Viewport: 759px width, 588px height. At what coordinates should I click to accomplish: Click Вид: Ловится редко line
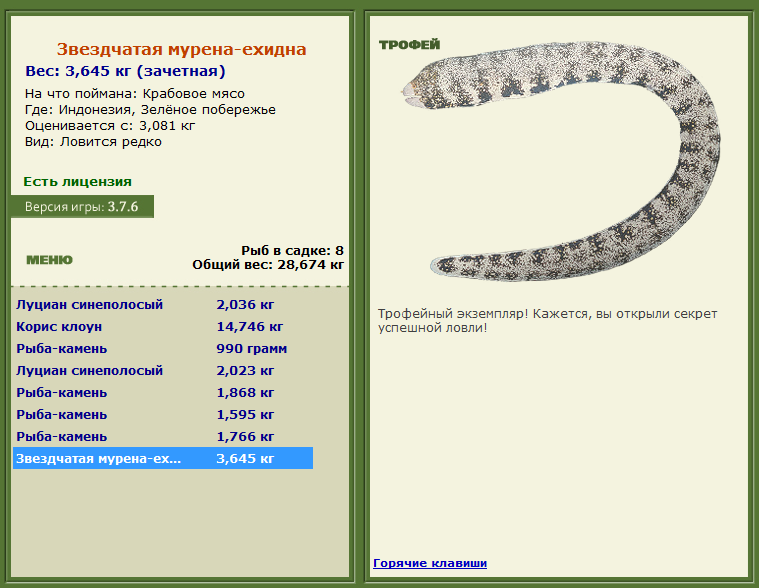(93, 142)
